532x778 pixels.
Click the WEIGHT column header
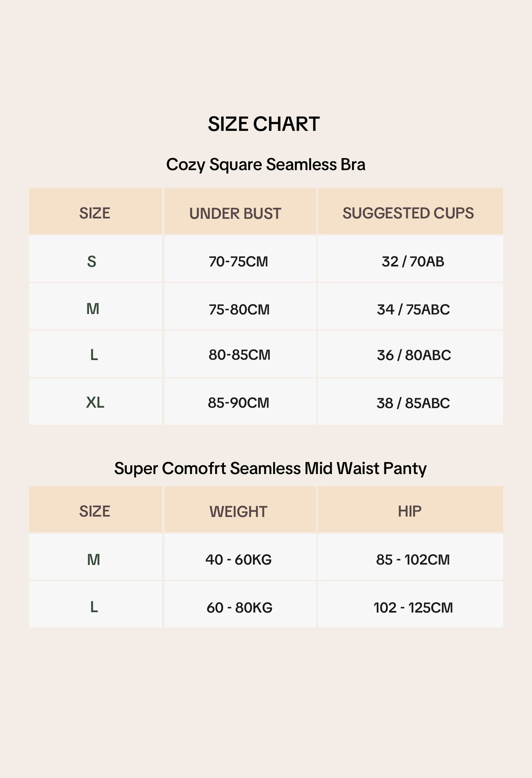238,511
